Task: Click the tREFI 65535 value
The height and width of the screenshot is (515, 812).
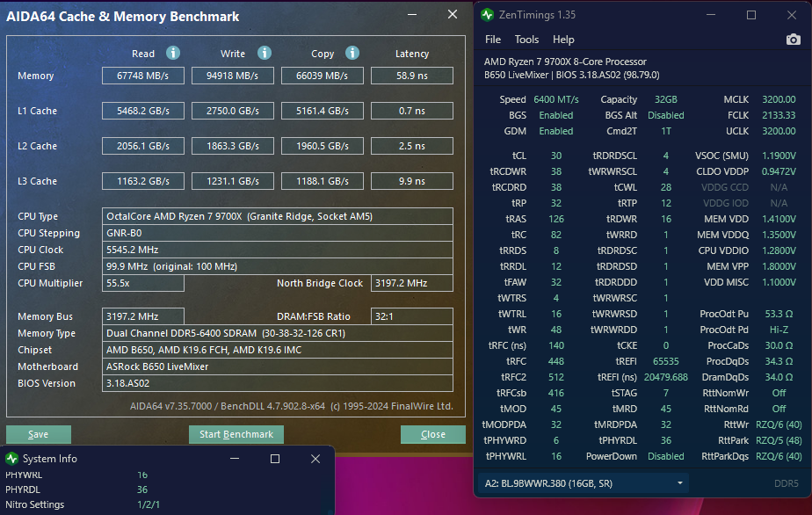Action: pos(666,361)
